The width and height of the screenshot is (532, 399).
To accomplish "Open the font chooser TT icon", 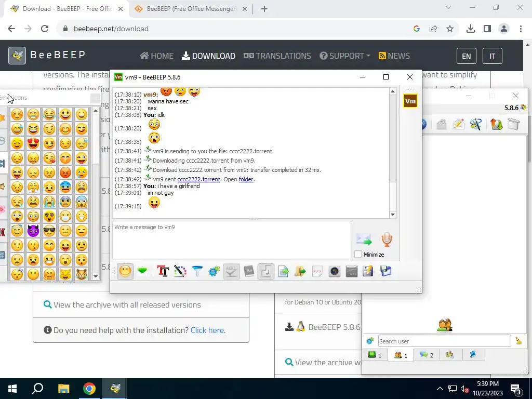I will pyautogui.click(x=163, y=271).
